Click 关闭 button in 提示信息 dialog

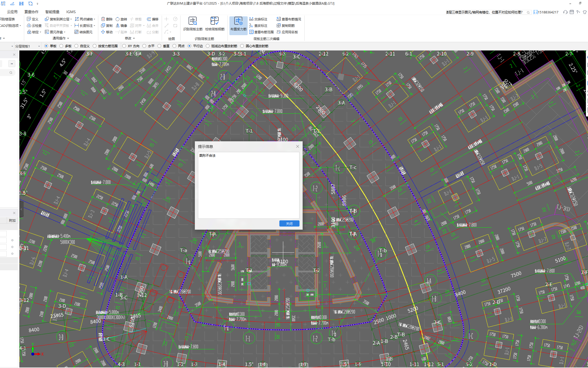pos(289,224)
